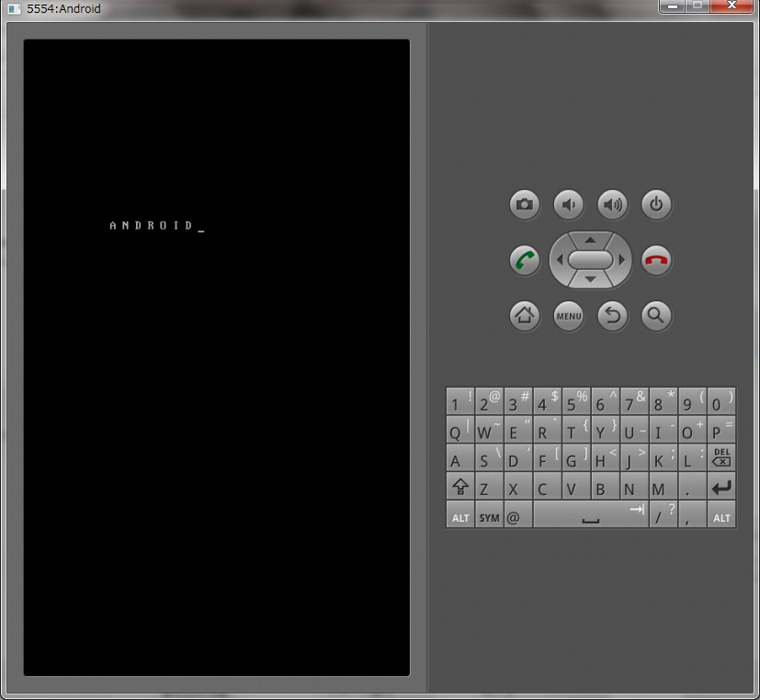Tap the 4 key

coord(547,401)
